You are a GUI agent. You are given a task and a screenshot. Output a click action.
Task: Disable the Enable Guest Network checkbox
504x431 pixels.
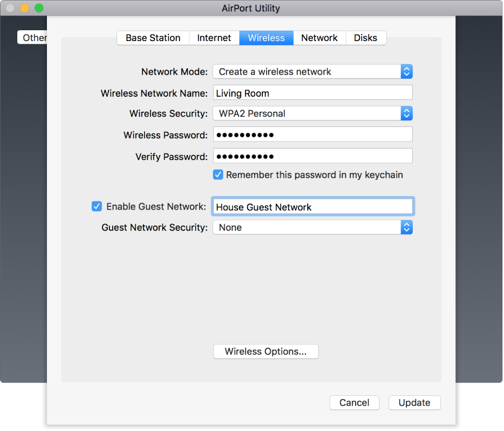click(97, 206)
